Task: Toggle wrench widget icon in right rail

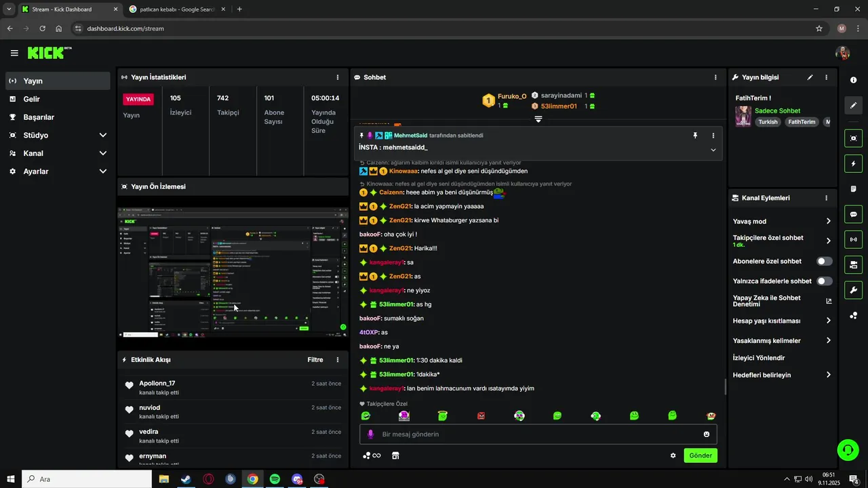Action: click(x=853, y=290)
